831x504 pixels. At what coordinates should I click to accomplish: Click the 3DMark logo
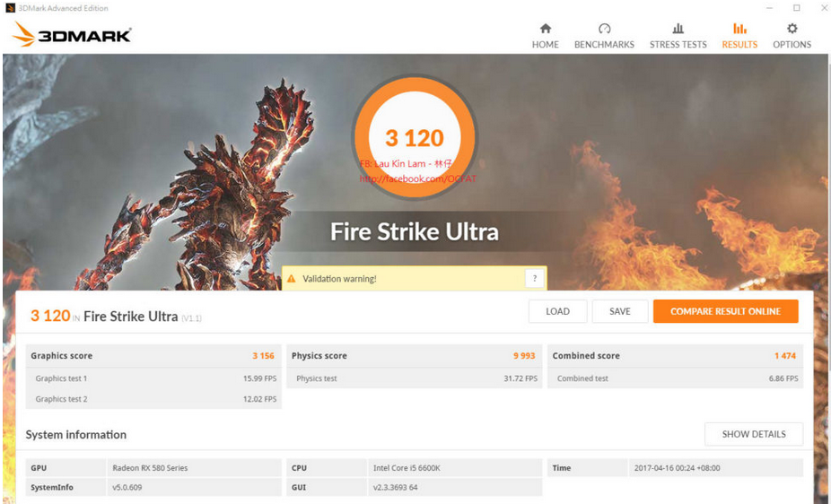tap(72, 35)
